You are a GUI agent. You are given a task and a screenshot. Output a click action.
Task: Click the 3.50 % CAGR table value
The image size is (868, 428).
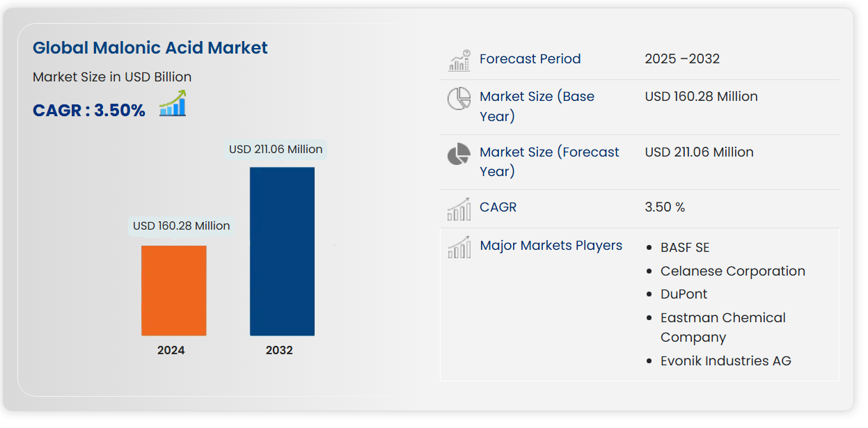pyautogui.click(x=665, y=207)
